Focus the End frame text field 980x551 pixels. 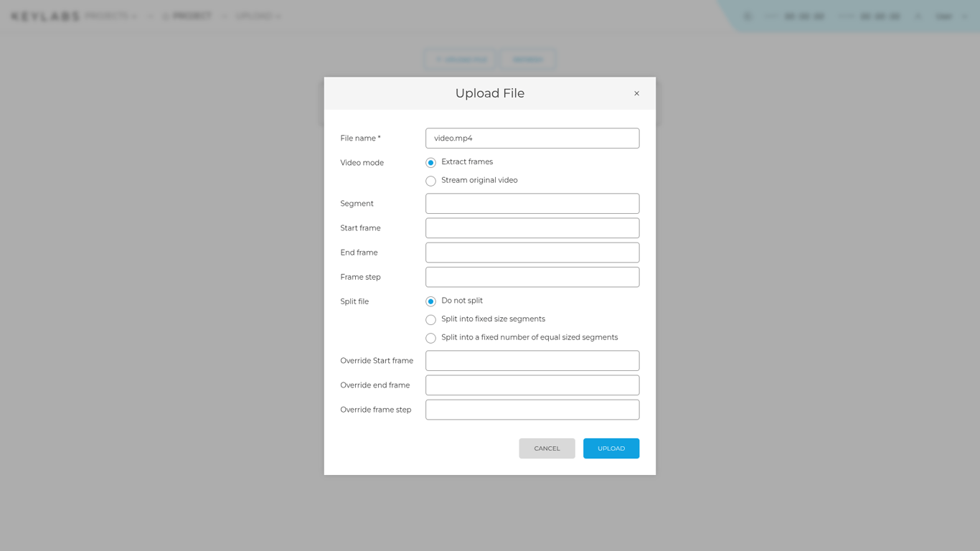(x=532, y=253)
